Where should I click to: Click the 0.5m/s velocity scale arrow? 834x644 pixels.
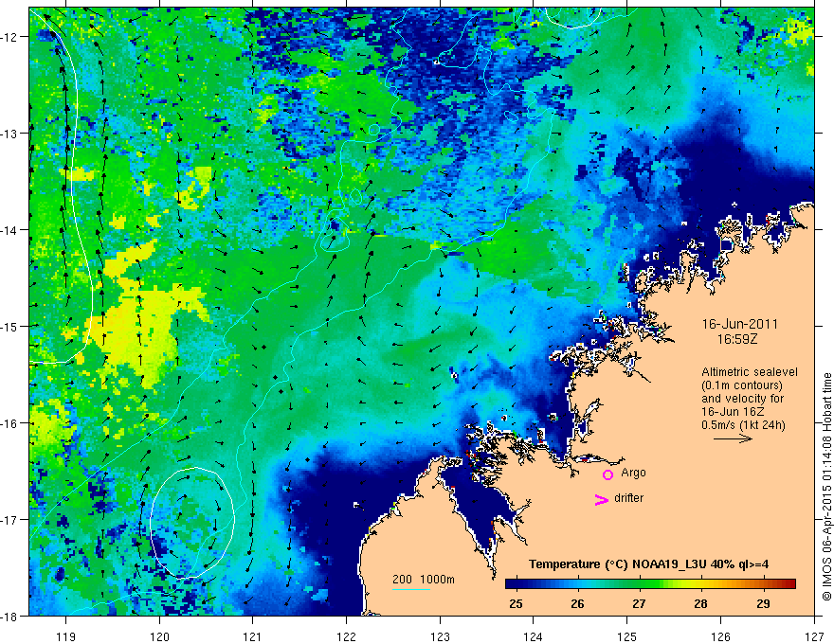click(733, 438)
